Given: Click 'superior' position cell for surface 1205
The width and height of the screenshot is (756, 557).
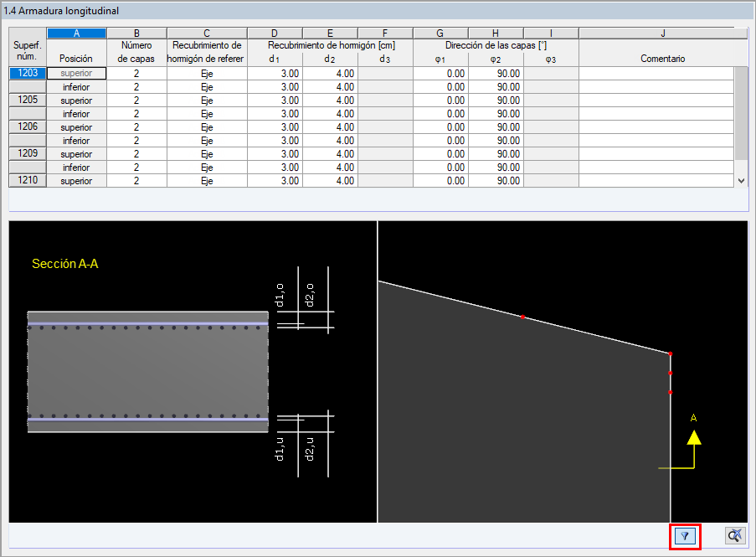Looking at the screenshot, I should (76, 101).
